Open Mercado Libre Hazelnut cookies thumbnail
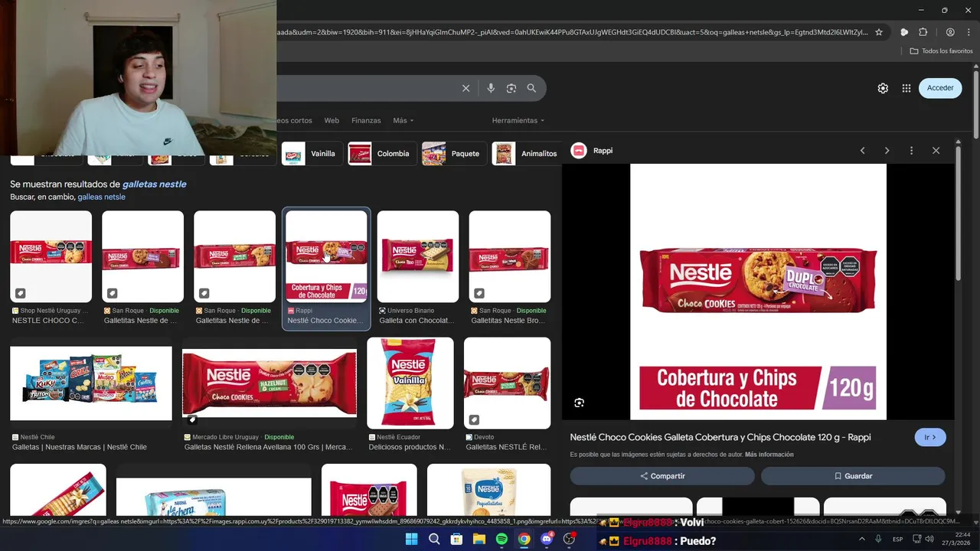 269,383
